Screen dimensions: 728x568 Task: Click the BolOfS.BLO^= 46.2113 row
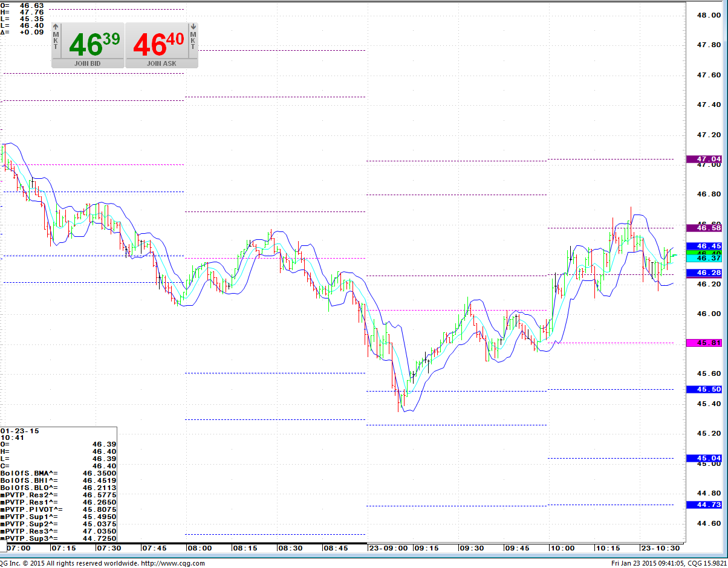click(x=59, y=488)
